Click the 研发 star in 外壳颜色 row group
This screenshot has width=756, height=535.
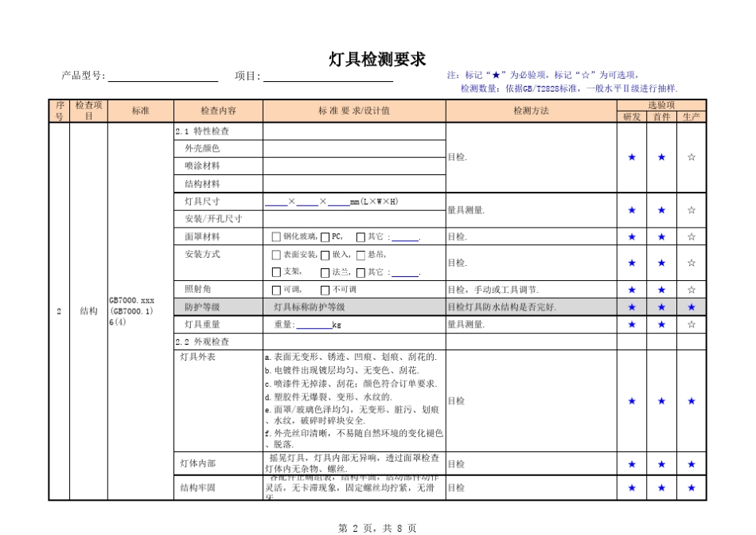632,158
